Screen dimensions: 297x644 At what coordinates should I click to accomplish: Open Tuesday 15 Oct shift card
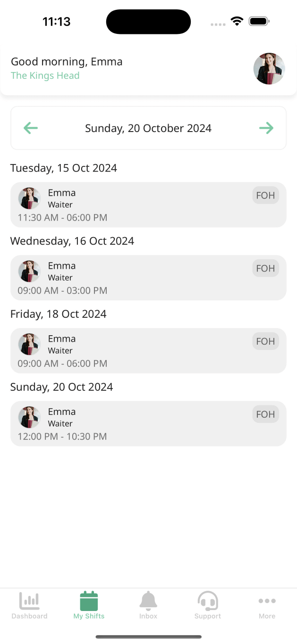[148, 205]
